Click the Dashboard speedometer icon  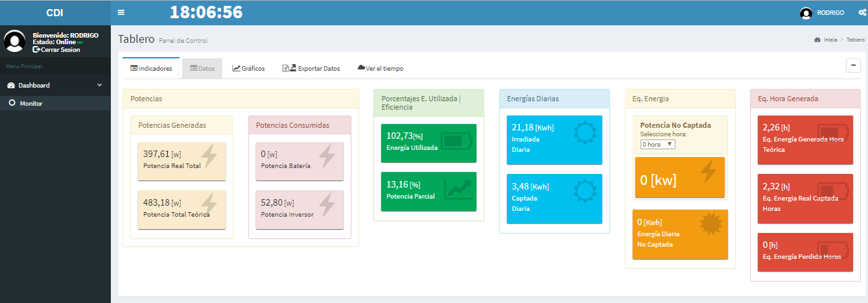(x=11, y=86)
